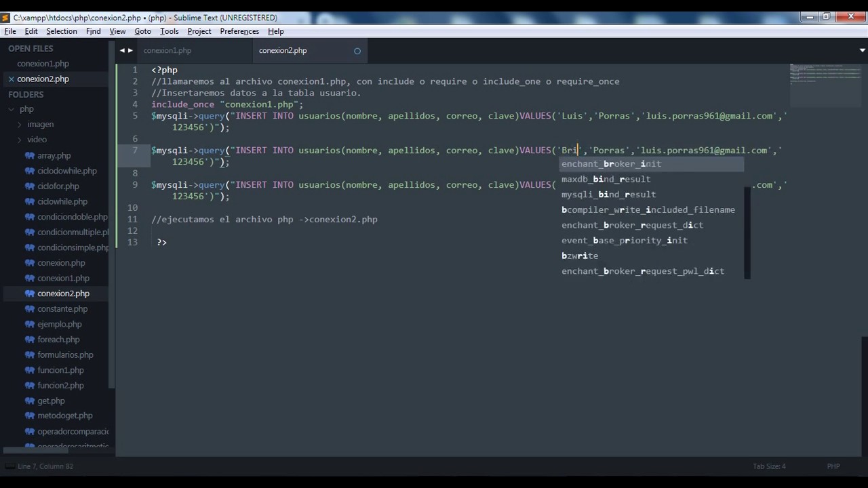The width and height of the screenshot is (868, 488).
Task: Pick bzwrite from the autocomplete list
Action: tap(652, 256)
